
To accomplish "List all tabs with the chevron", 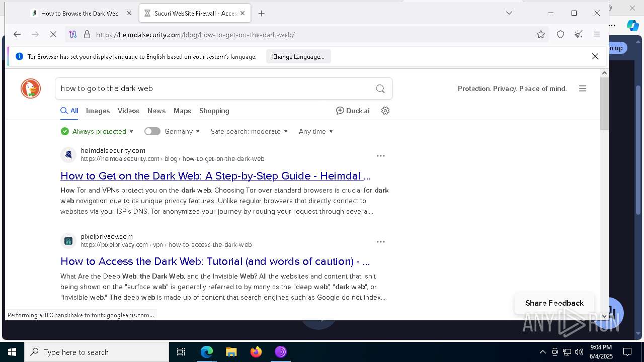I will pyautogui.click(x=509, y=13).
